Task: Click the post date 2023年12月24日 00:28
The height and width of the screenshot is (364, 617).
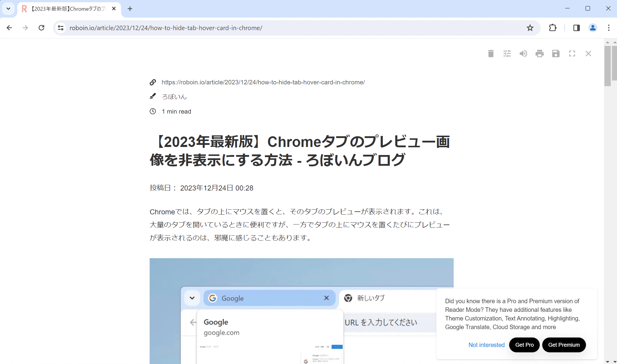Action: click(217, 188)
